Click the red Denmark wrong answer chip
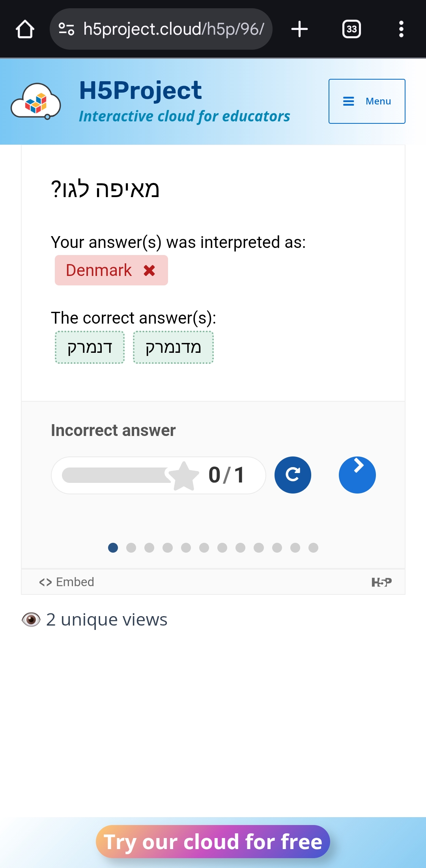426x868 pixels. click(x=111, y=270)
